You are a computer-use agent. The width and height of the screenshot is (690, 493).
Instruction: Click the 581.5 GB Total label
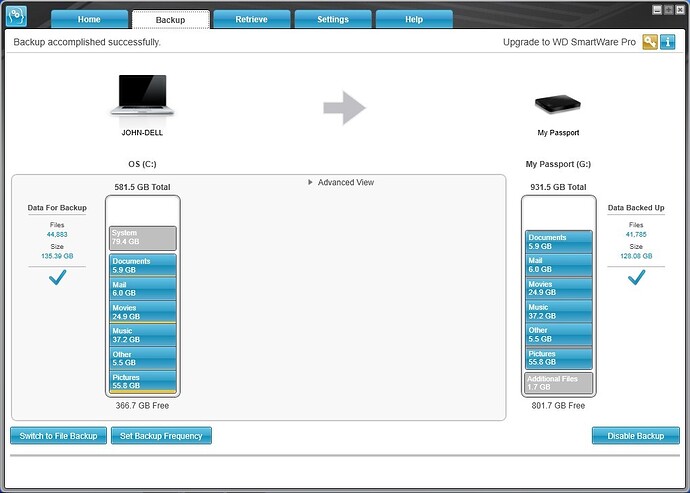[142, 187]
